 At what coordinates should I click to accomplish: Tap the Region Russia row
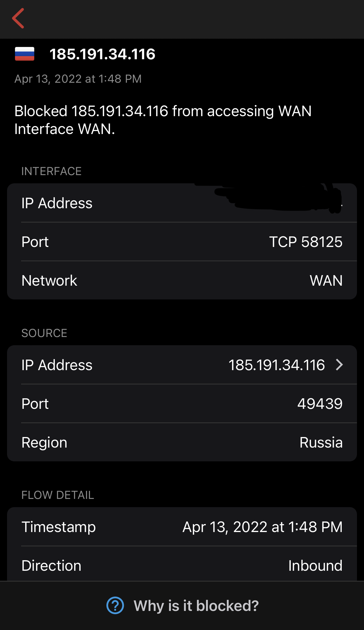[182, 443]
